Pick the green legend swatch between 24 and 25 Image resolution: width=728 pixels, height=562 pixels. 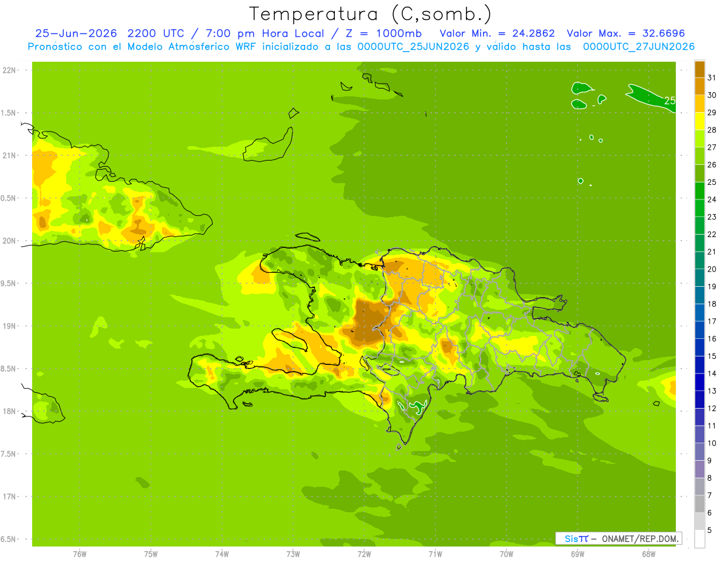699,191
